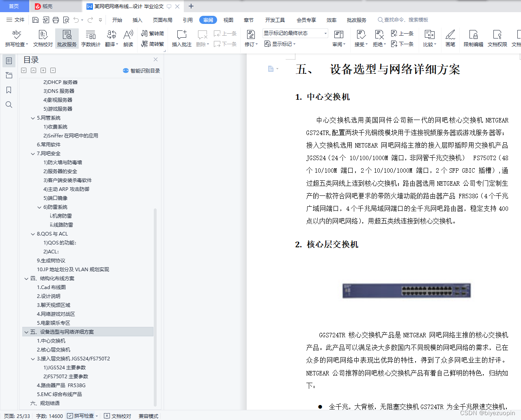
Task: Open the translate tool
Action: point(112,39)
